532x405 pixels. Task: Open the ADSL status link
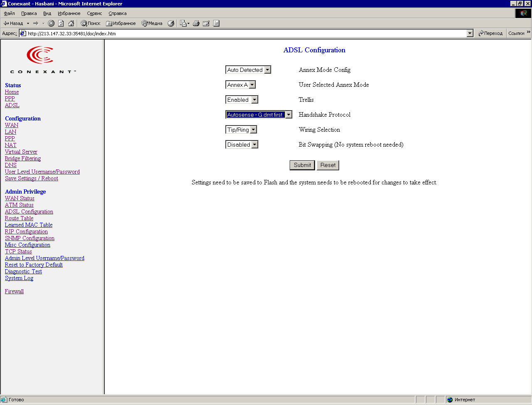12,105
